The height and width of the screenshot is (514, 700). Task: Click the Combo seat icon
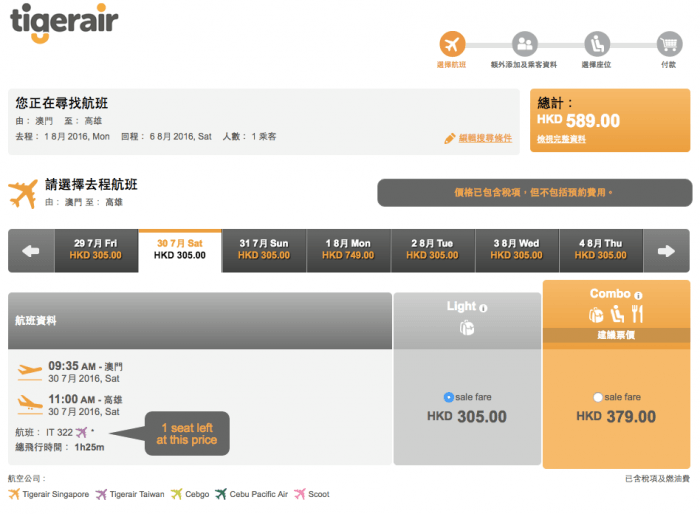coord(617,314)
